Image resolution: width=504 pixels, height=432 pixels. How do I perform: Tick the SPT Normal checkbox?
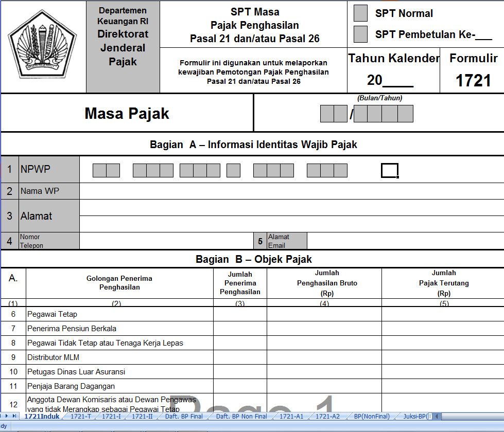(x=360, y=13)
